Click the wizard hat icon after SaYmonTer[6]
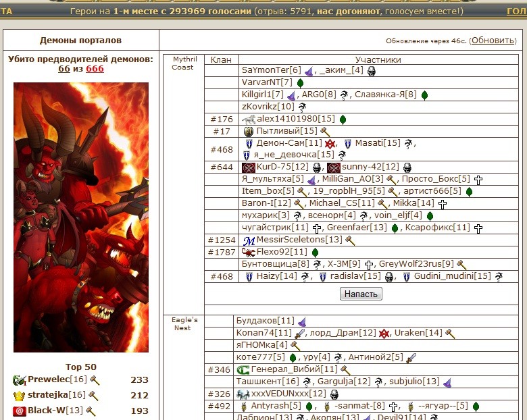The image size is (527, 420). [x=309, y=71]
